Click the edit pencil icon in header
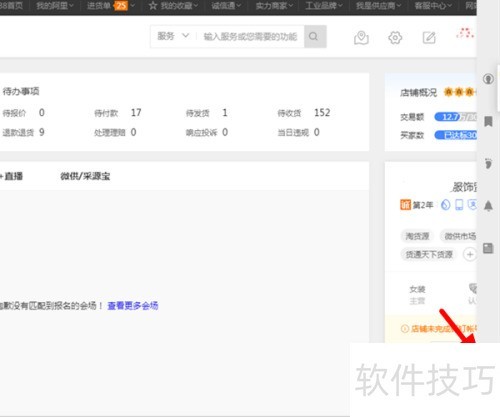The height and width of the screenshot is (417, 500). (x=429, y=37)
